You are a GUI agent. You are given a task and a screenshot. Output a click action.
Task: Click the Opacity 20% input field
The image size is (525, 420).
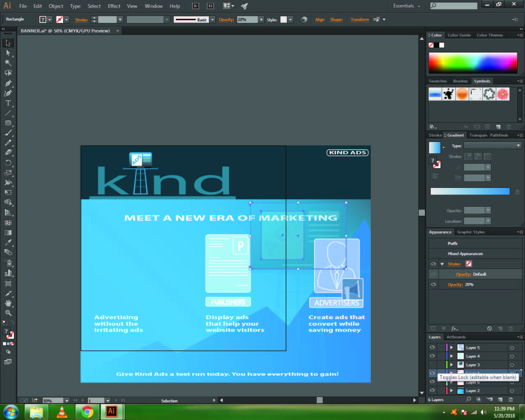(x=247, y=19)
